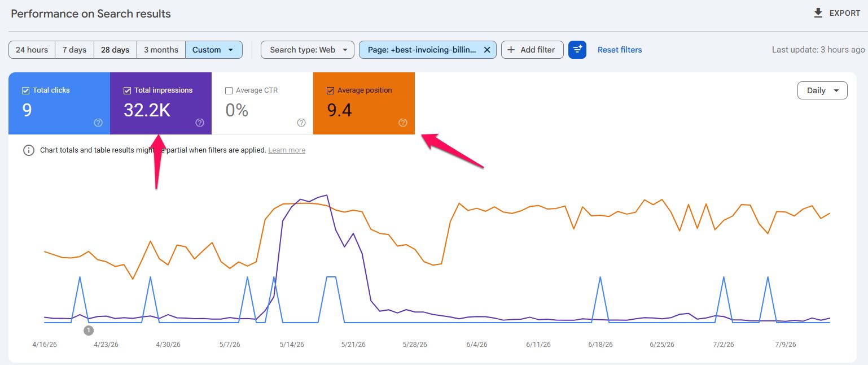Click the annotation marker labeled 1 on the chart
Image resolution: width=868 pixels, height=365 pixels.
click(89, 331)
